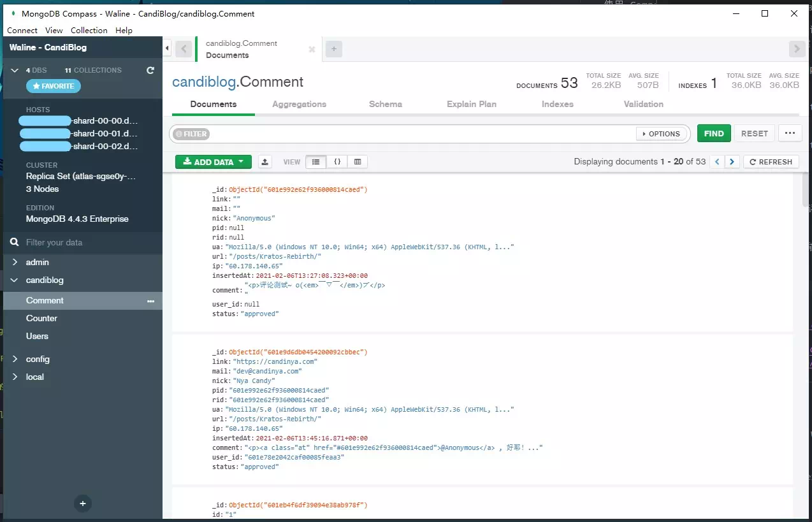The width and height of the screenshot is (812, 522).
Task: Go to next page of documents
Action: 732,162
